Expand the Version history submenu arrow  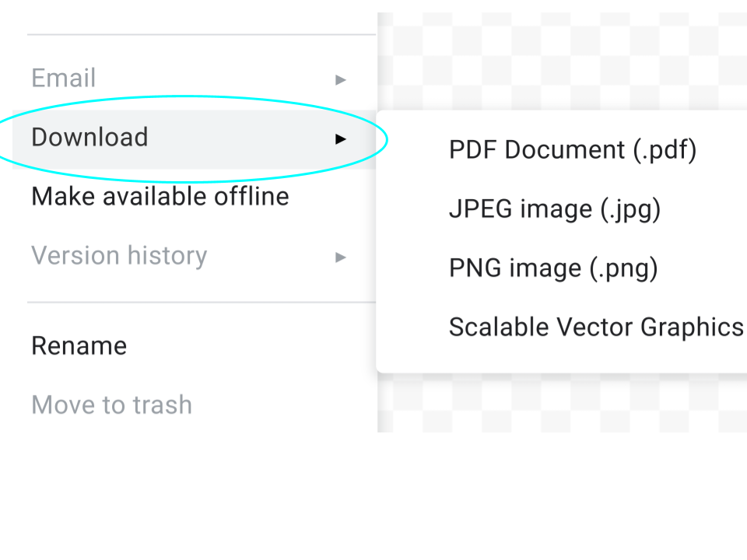pyautogui.click(x=340, y=257)
